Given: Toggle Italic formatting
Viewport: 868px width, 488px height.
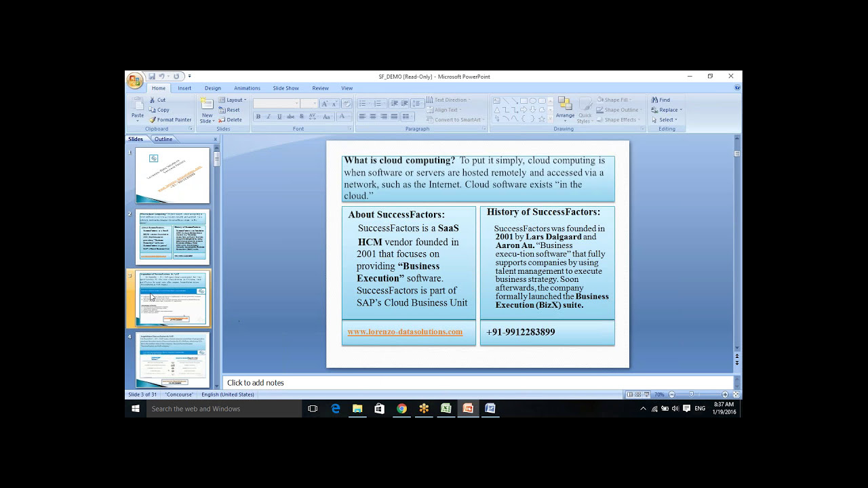Looking at the screenshot, I should (x=269, y=117).
